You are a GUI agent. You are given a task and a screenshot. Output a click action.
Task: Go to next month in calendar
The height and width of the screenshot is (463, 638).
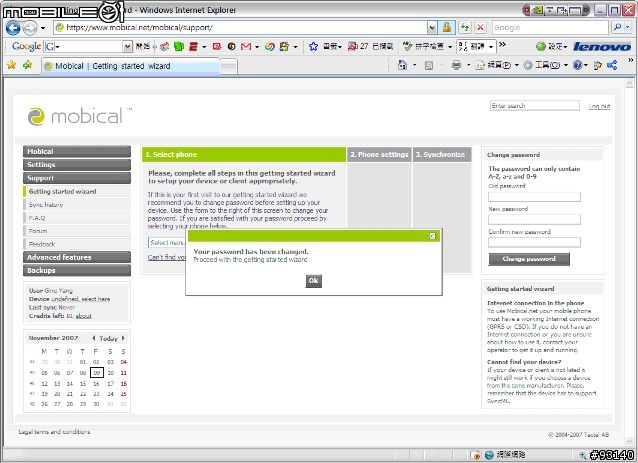coord(123,338)
